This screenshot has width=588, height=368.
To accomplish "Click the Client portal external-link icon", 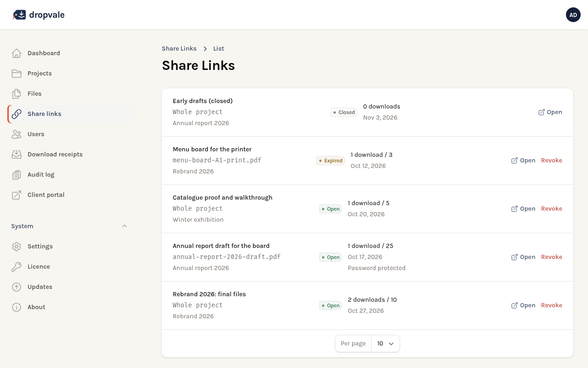I will coord(17,195).
